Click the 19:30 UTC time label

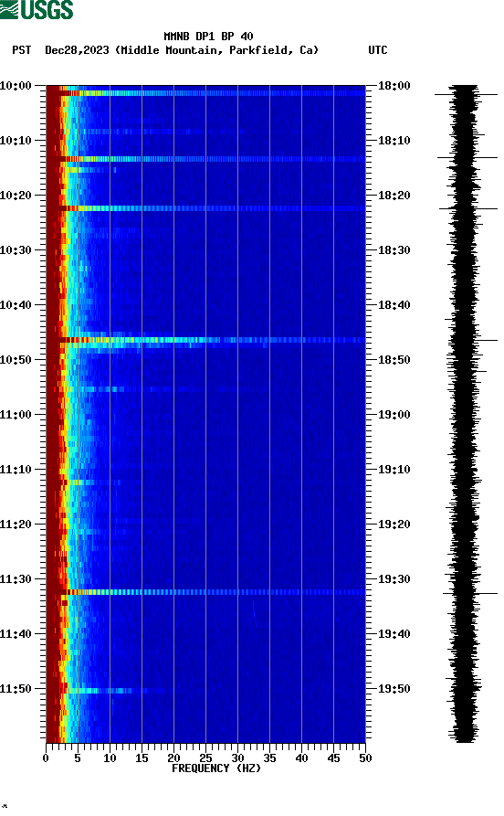394,579
